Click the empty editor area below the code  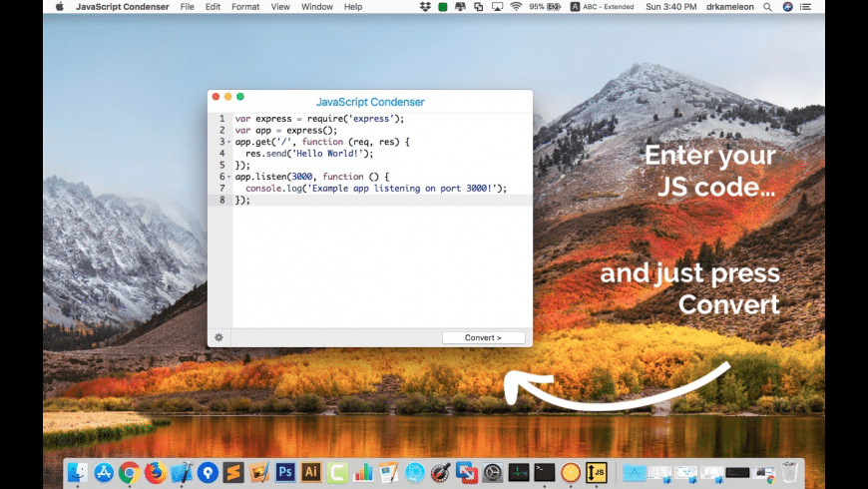click(382, 265)
